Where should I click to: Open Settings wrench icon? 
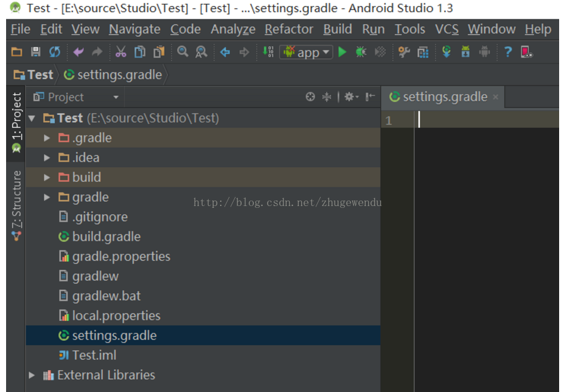click(x=404, y=52)
